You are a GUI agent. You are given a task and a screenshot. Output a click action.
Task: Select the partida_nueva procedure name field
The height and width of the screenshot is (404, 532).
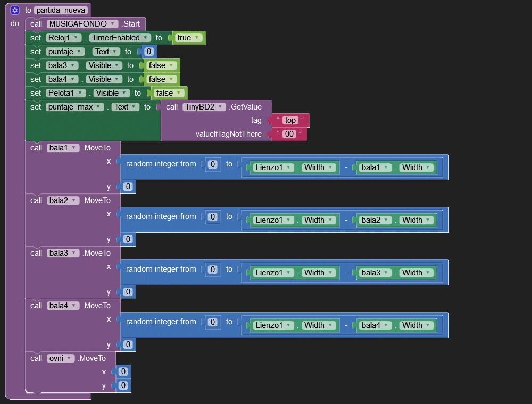click(61, 10)
